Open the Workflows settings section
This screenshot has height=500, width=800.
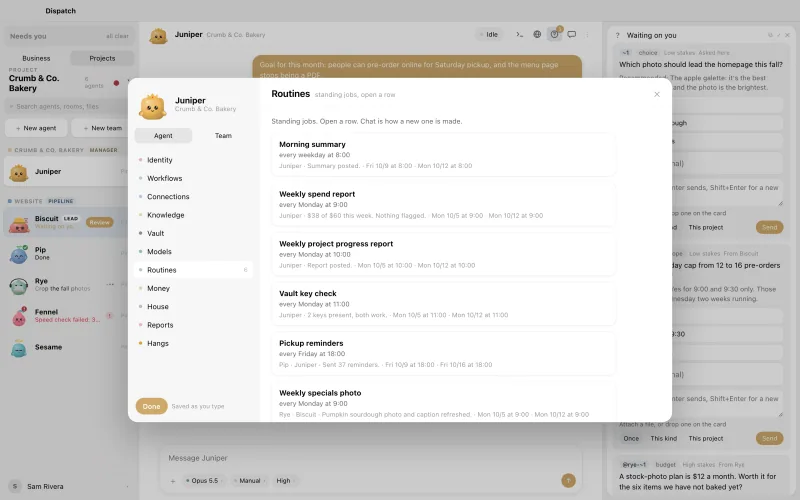tap(193, 178)
